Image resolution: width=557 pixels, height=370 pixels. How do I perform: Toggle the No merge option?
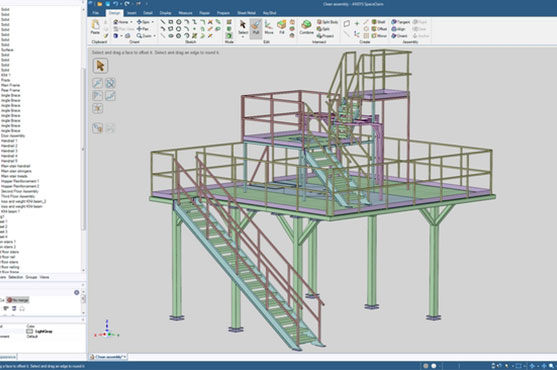click(18, 300)
